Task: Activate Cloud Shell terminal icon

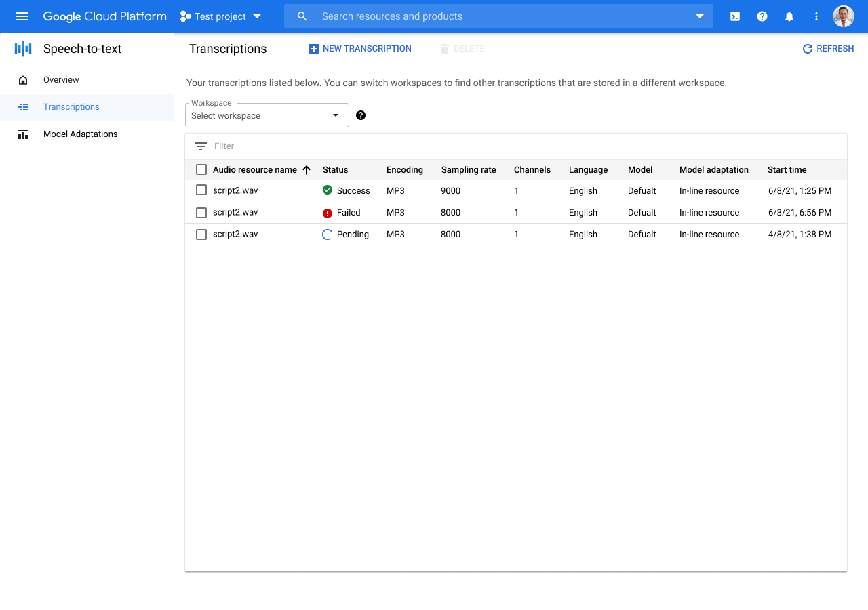Action: point(735,16)
